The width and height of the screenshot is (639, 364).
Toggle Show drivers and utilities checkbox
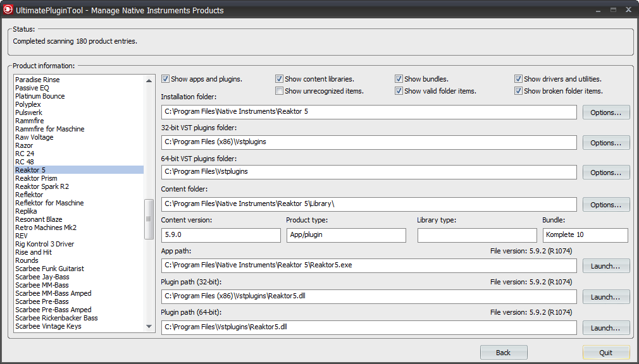click(x=518, y=79)
